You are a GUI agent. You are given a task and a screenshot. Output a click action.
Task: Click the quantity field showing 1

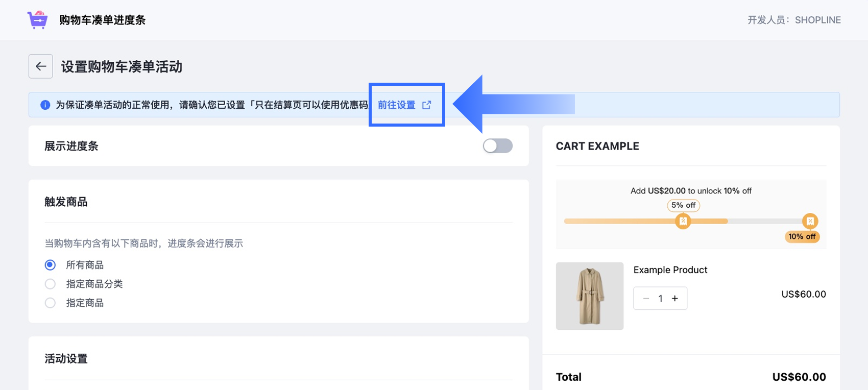coord(660,299)
